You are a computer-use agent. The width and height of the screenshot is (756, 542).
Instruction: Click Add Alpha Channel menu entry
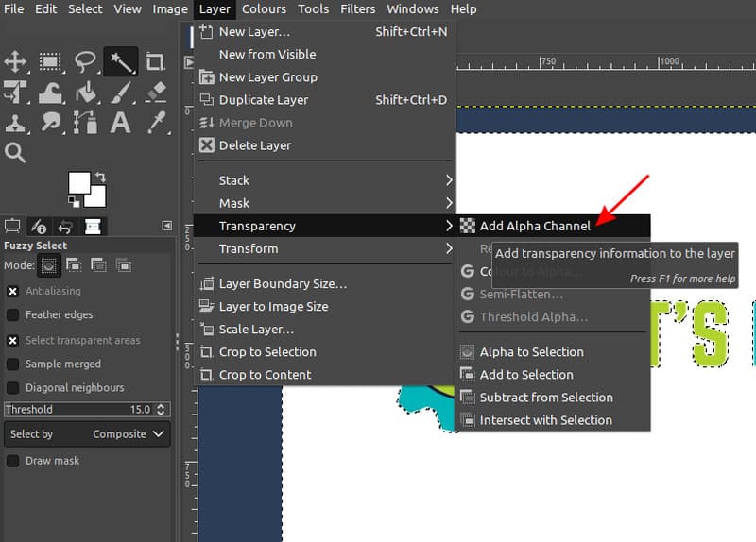[535, 226]
